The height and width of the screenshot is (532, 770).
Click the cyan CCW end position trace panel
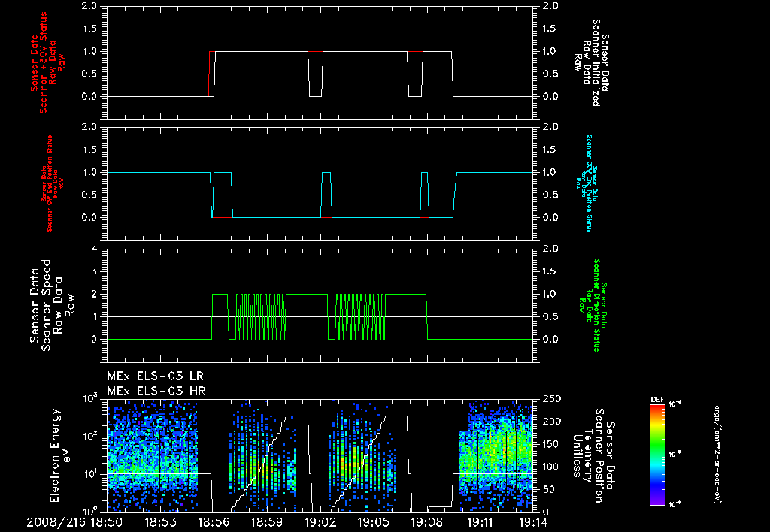tap(320, 183)
